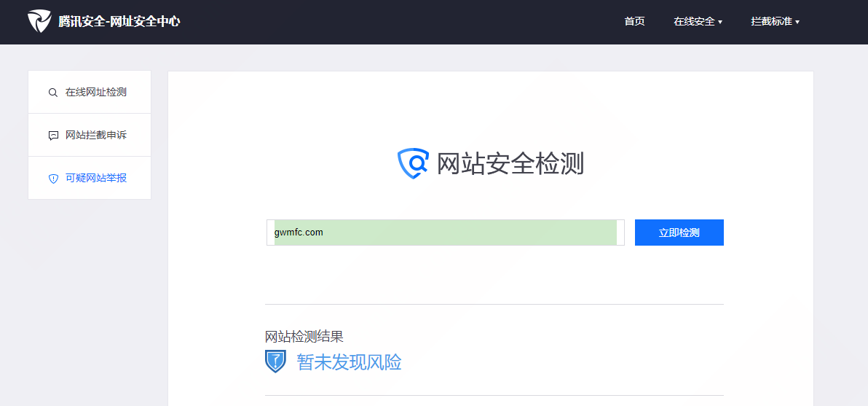Screen dimensions: 868x406
Task: Click the 网站安全检测 shield search icon
Action: 414,163
